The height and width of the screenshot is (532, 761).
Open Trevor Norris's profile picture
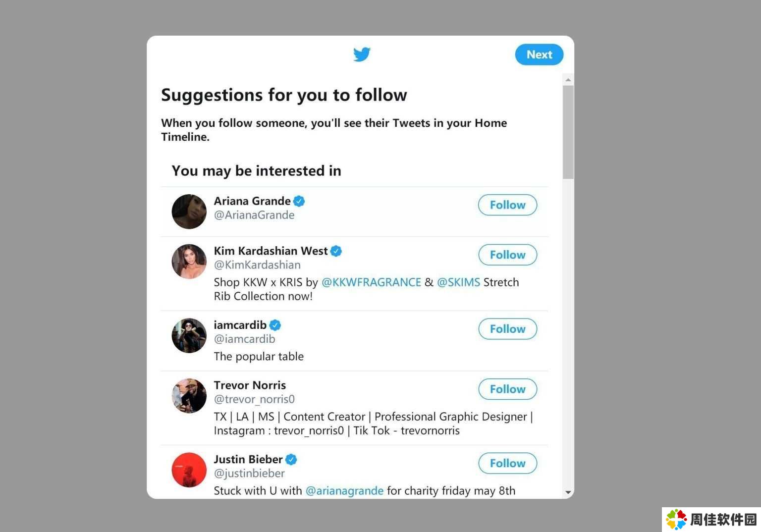189,396
